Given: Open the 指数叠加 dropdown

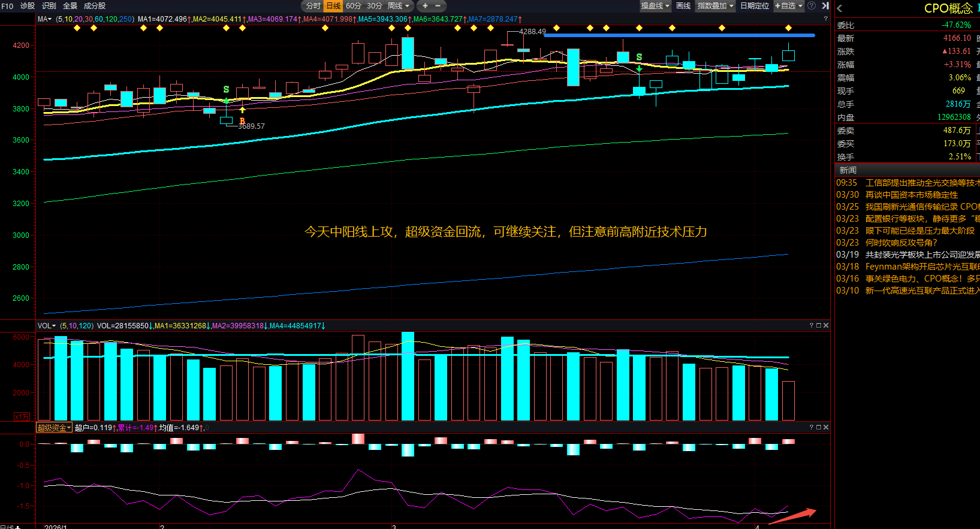Looking at the screenshot, I should 715,6.
